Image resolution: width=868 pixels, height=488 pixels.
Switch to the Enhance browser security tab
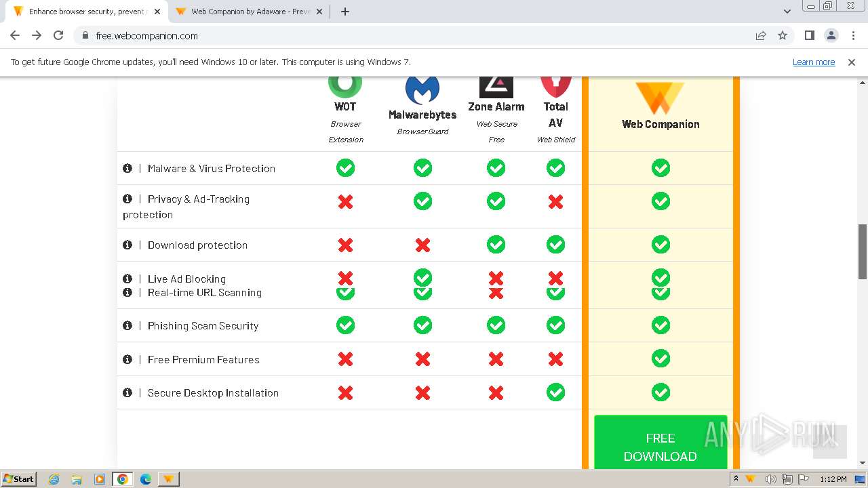[86, 12]
